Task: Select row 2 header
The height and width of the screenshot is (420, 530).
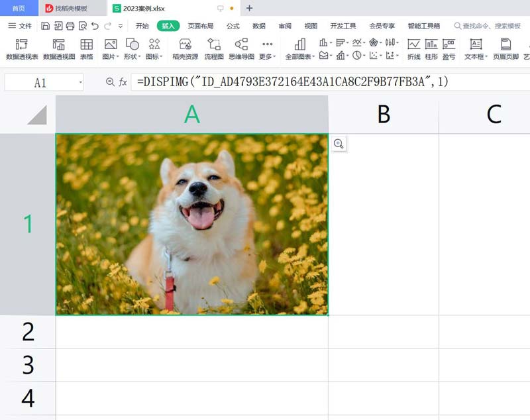Action: pyautogui.click(x=28, y=332)
